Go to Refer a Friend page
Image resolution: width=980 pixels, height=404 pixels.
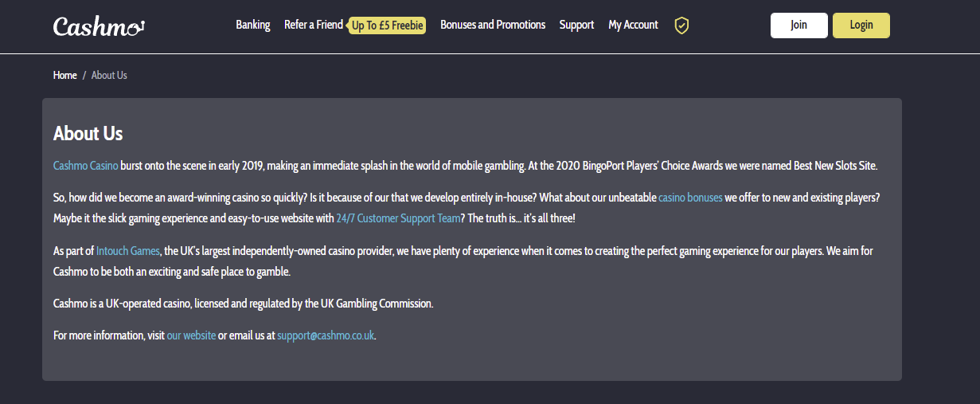314,25
